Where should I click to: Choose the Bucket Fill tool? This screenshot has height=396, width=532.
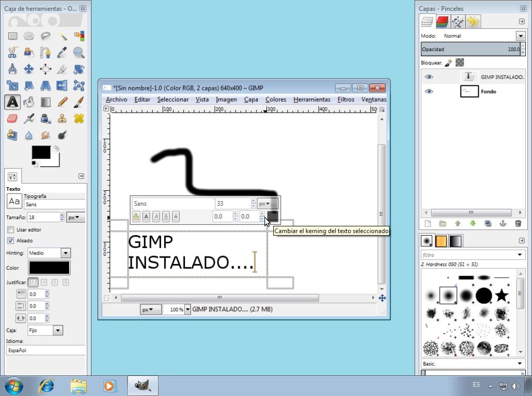click(29, 102)
